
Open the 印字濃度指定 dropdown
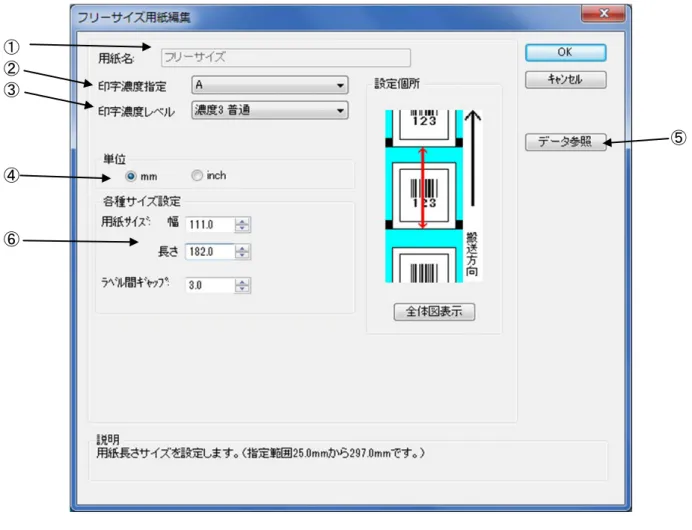(270, 85)
